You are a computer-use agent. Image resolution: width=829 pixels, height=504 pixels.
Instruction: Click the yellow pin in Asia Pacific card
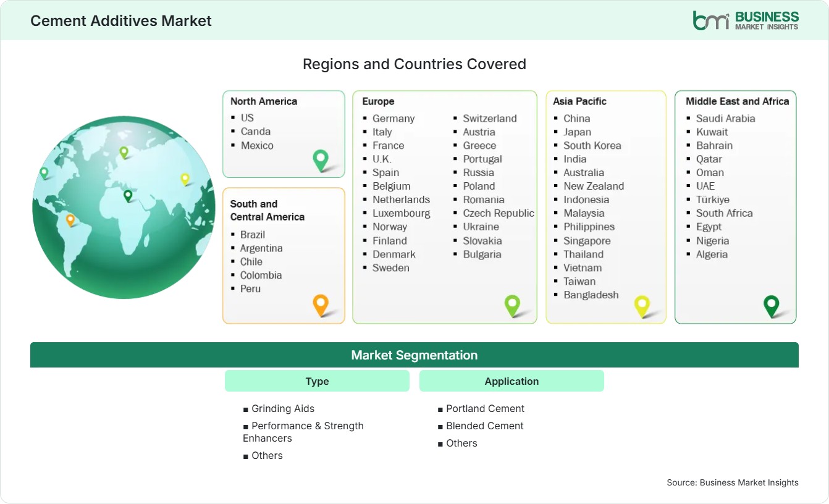click(642, 306)
